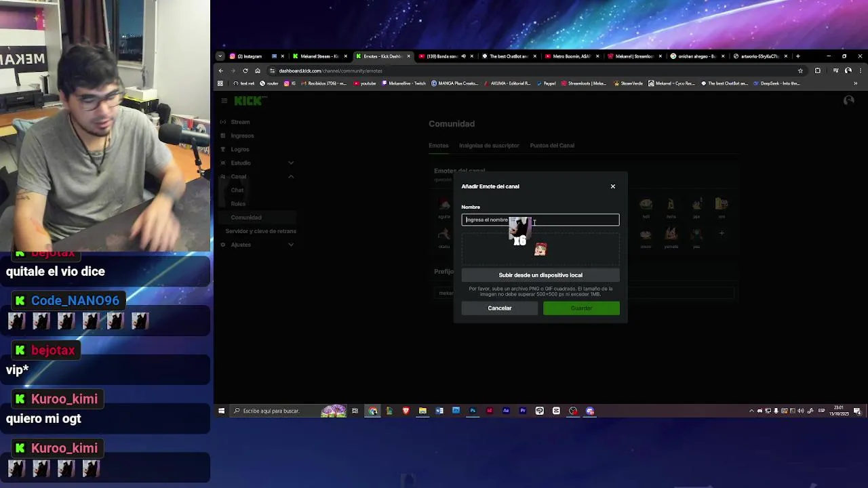This screenshot has width=868, height=488.
Task: Click the Windows taskbar search box
Action: coord(288,411)
